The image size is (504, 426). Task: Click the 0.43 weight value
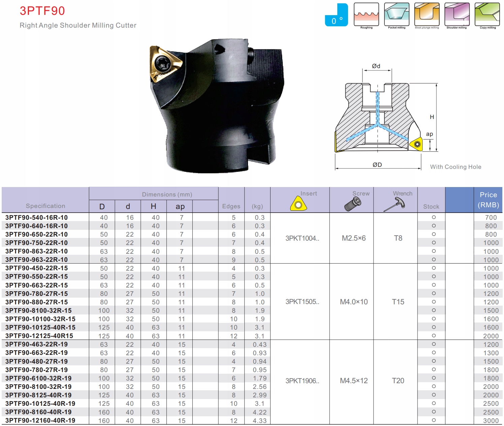260,344
